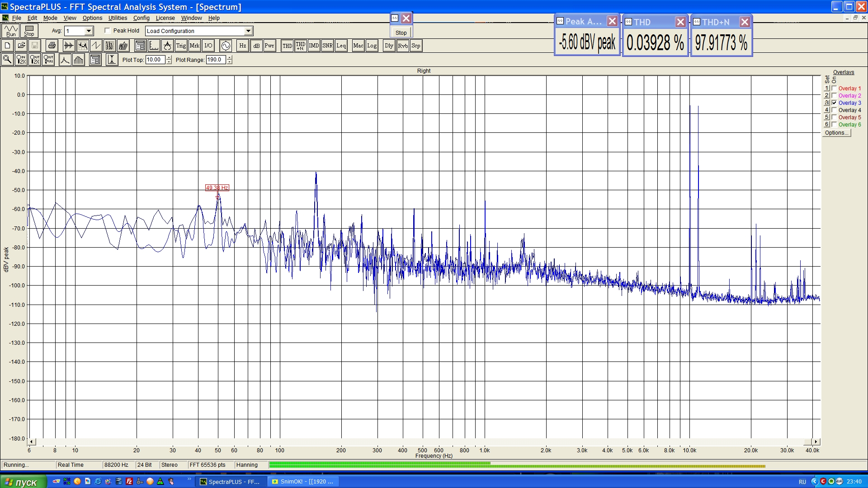Click the floating Stop button
Image resolution: width=868 pixels, height=488 pixels.
[401, 33]
